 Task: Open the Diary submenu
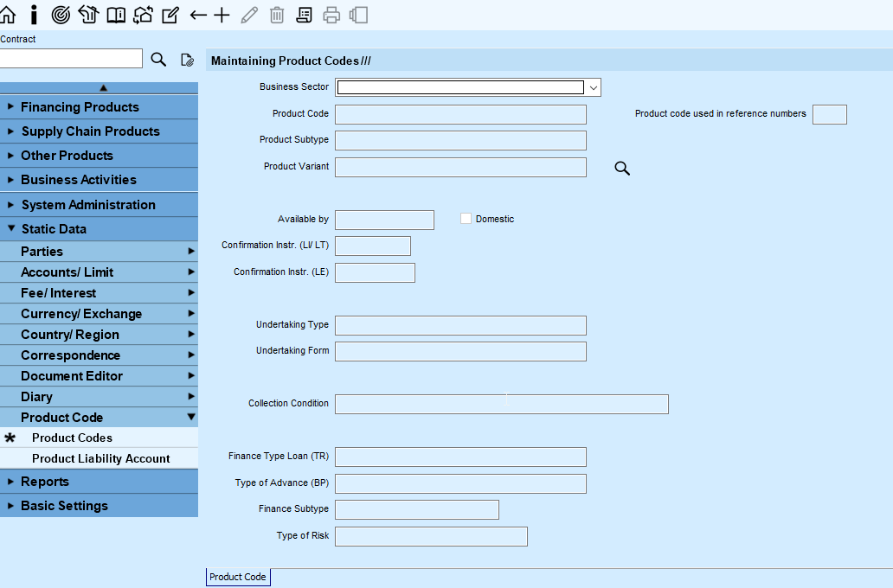click(100, 397)
